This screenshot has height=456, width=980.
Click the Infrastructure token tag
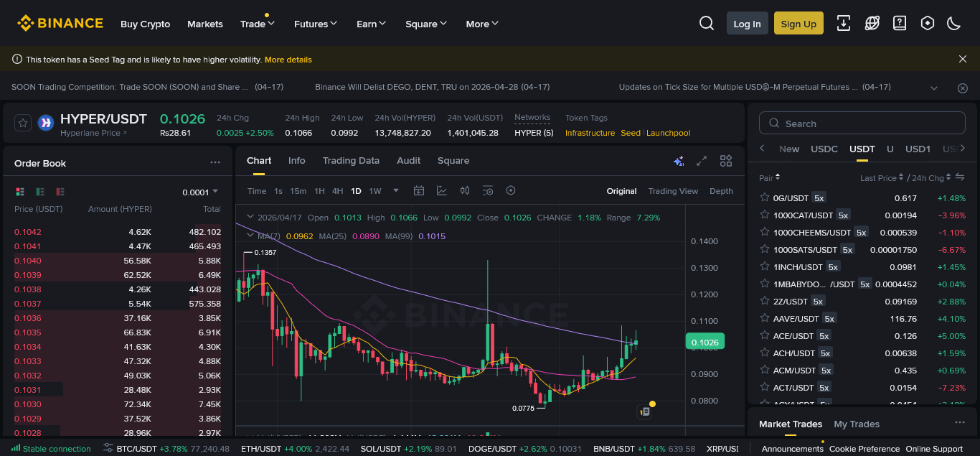click(590, 133)
